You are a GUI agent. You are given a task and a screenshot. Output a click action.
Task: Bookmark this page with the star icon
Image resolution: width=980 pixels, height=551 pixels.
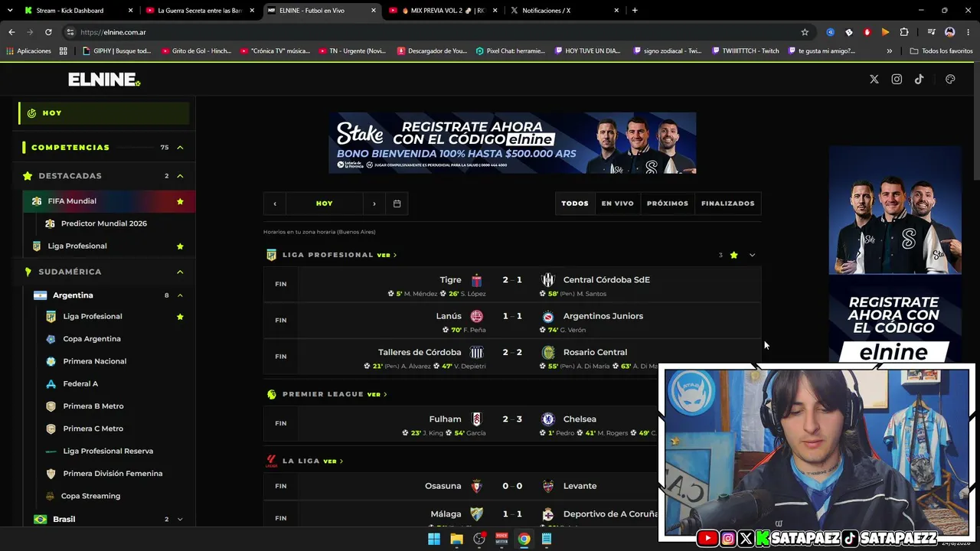(x=805, y=32)
